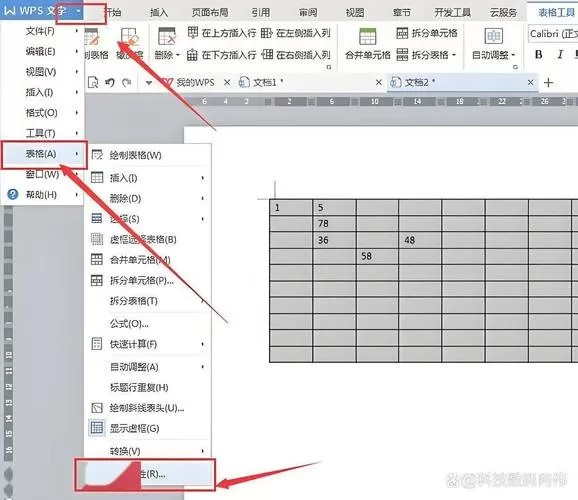Viewport: 578px width, 500px height.
Task: Switch to the 开发工具 ribbon tab
Action: (452, 13)
